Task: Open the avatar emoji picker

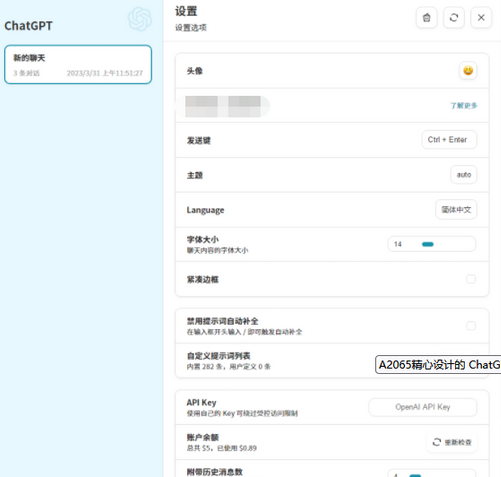Action: point(468,71)
